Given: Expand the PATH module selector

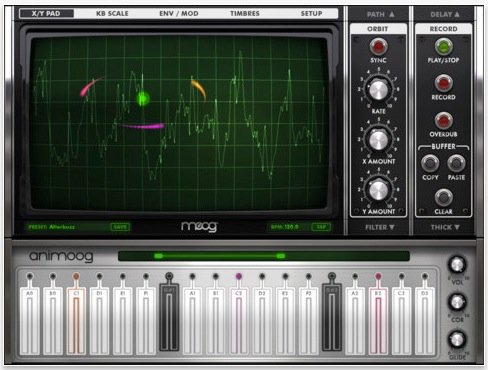Looking at the screenshot, I should click(x=380, y=15).
